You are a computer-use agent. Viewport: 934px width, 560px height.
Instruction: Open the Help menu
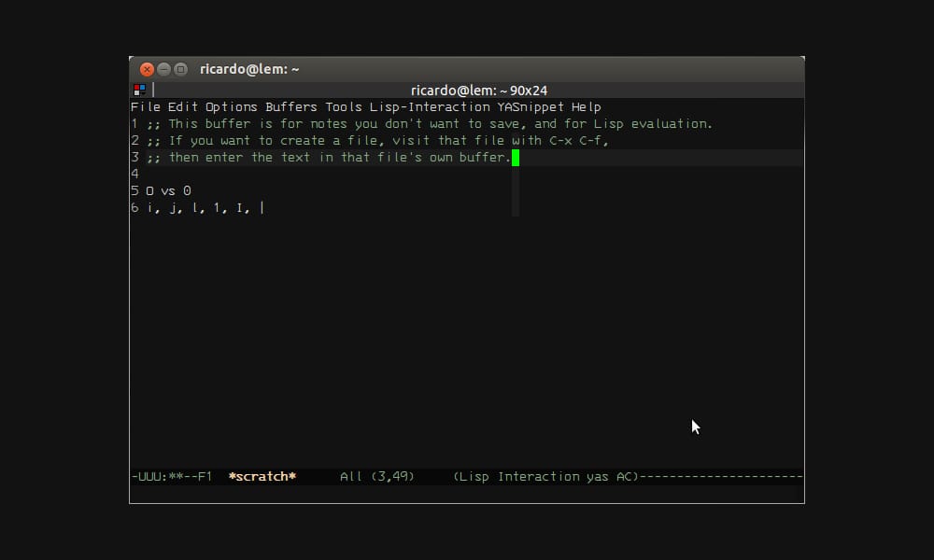587,106
